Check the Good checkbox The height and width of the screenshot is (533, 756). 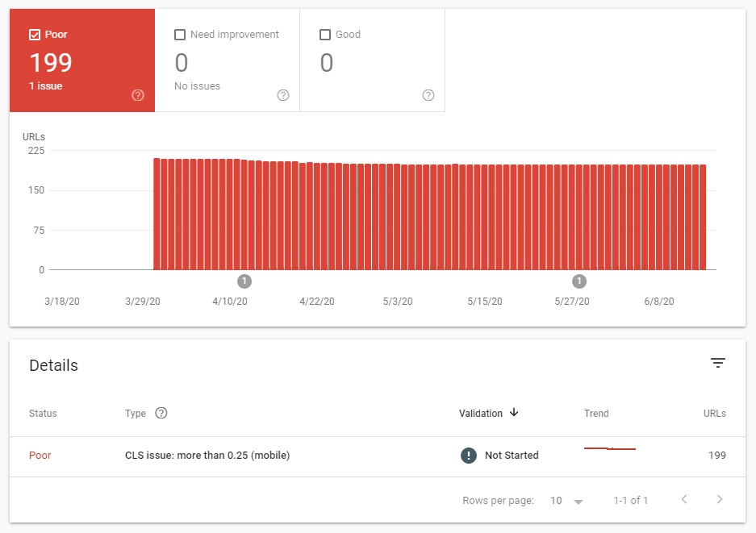coord(325,35)
